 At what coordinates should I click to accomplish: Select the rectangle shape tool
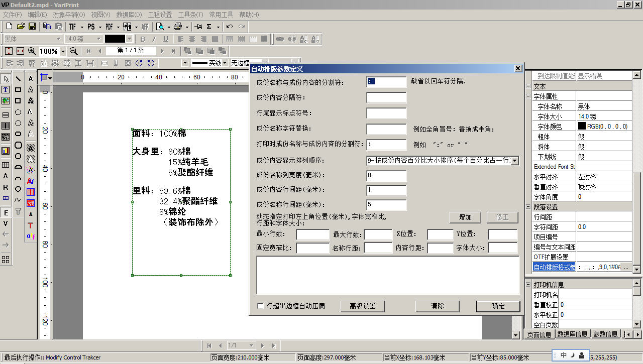[x=18, y=90]
